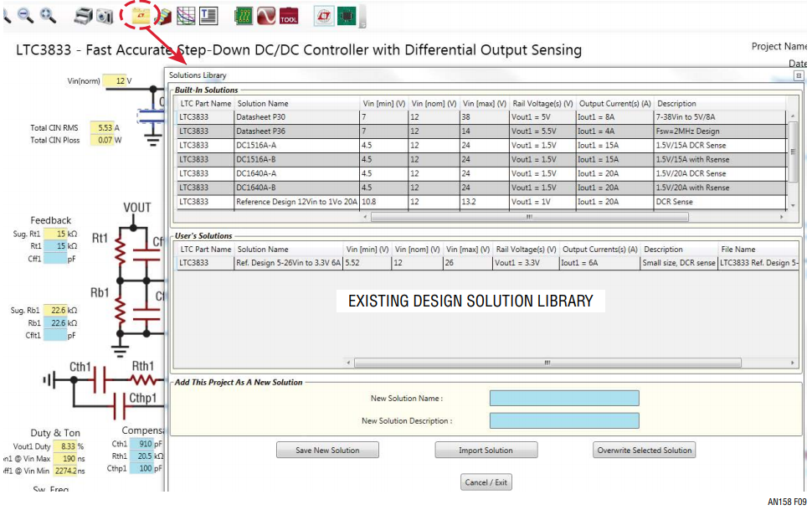The image size is (812, 510).
Task: Open the red TOOL toolbox icon
Action: coord(289,16)
